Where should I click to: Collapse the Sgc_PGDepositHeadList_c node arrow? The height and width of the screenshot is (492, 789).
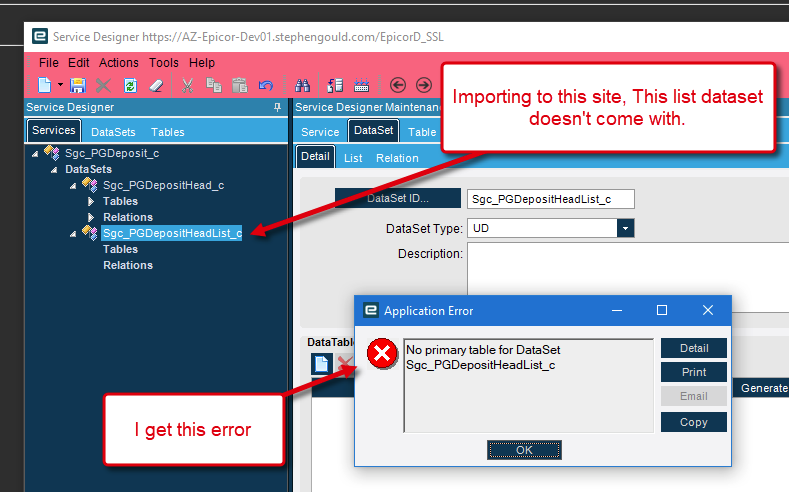73,233
